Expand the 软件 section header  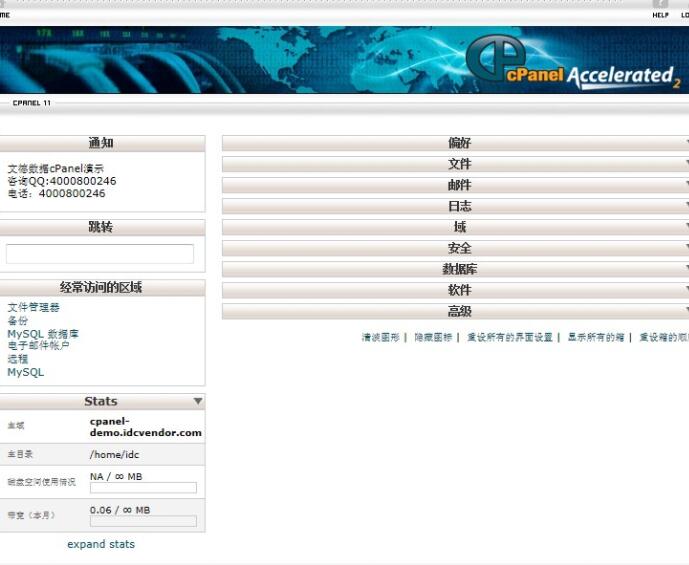point(455,290)
